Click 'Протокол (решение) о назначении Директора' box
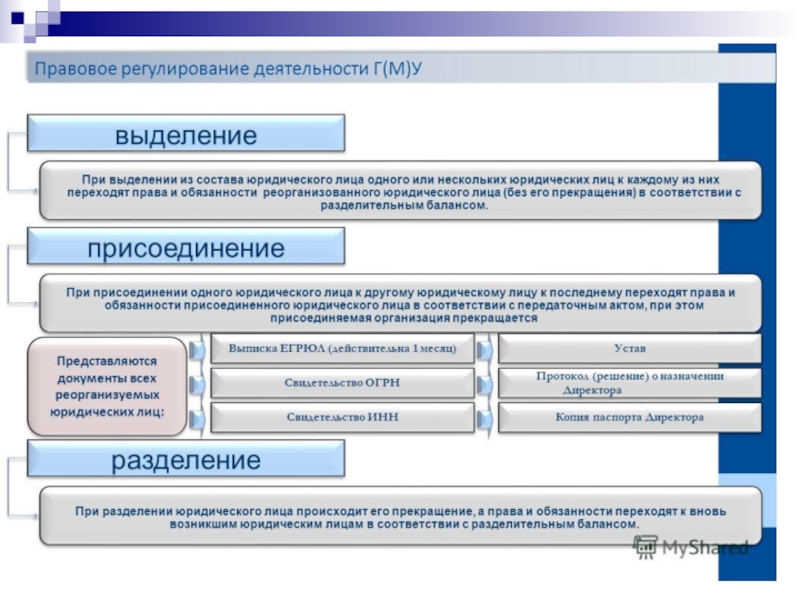 point(630,383)
